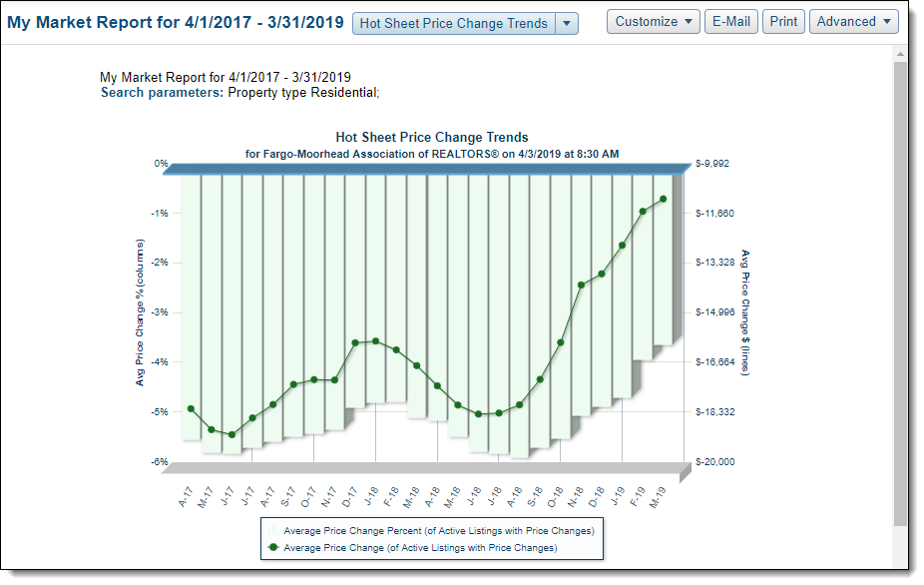The height and width of the screenshot is (585, 924).
Task: Select the A-17 data point on the line
Action: pos(191,408)
